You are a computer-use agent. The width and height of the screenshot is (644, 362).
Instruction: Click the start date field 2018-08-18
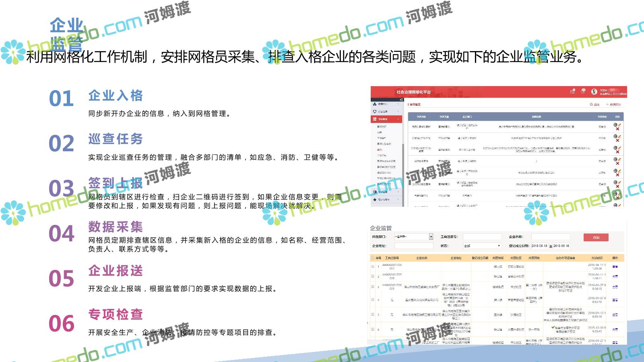(x=539, y=246)
